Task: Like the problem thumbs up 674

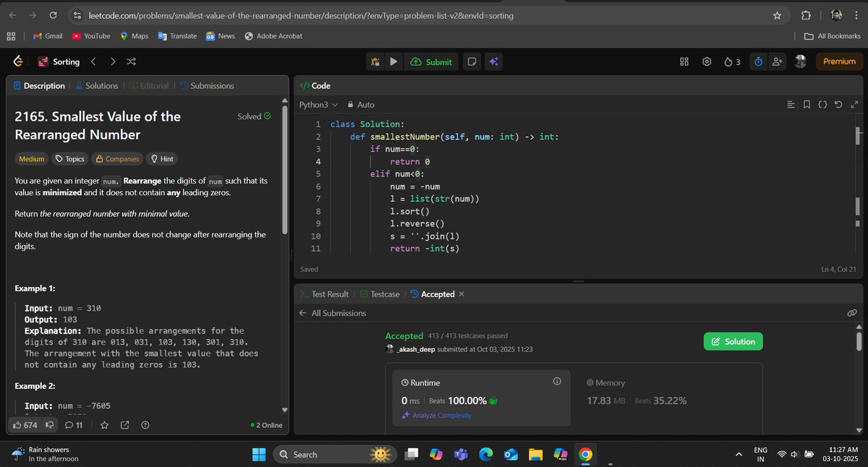Action: point(26,425)
